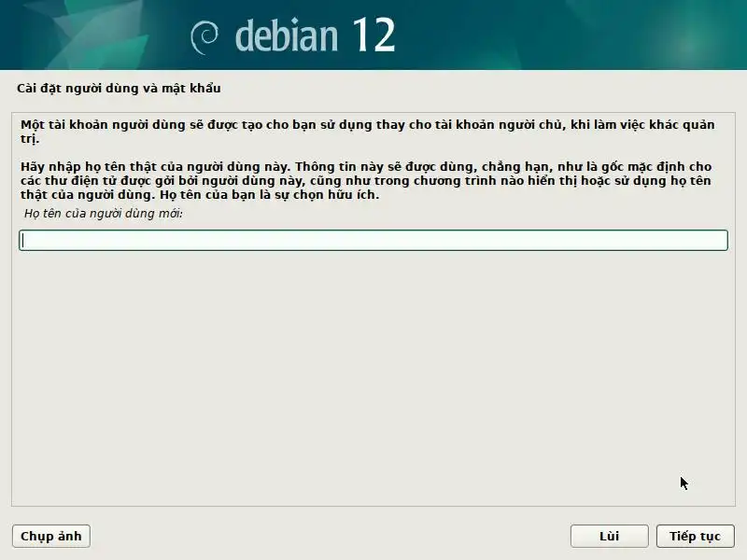747x560 pixels.
Task: Click the "debian" wordmark in the banner
Action: pyautogui.click(x=287, y=35)
